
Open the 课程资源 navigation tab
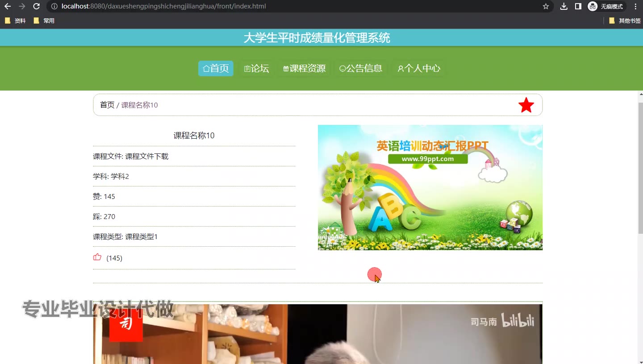304,68
